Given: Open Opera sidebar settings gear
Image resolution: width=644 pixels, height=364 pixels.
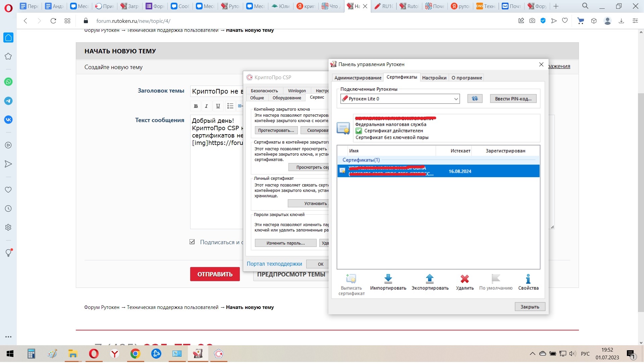Looking at the screenshot, I should click(x=8, y=227).
